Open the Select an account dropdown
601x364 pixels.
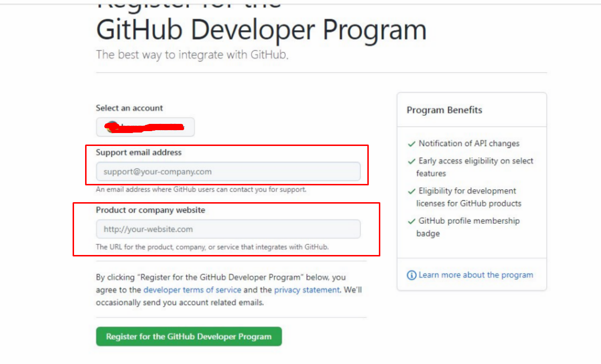coord(145,127)
